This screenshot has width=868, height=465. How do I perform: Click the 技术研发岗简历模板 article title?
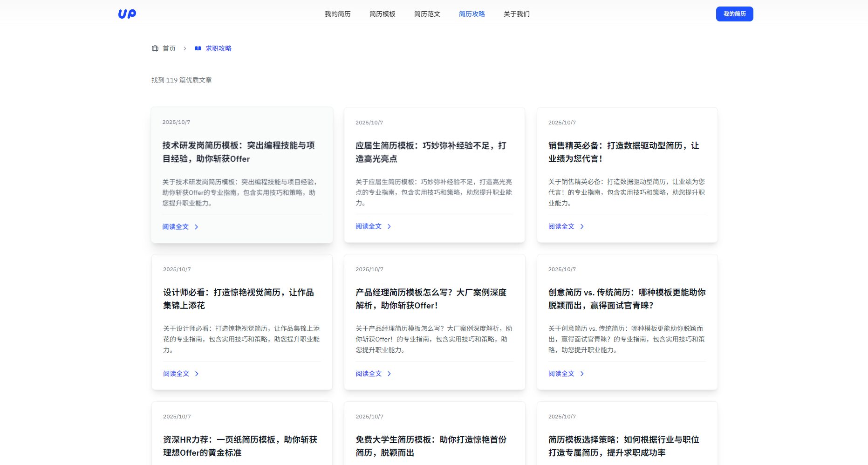[x=238, y=152]
